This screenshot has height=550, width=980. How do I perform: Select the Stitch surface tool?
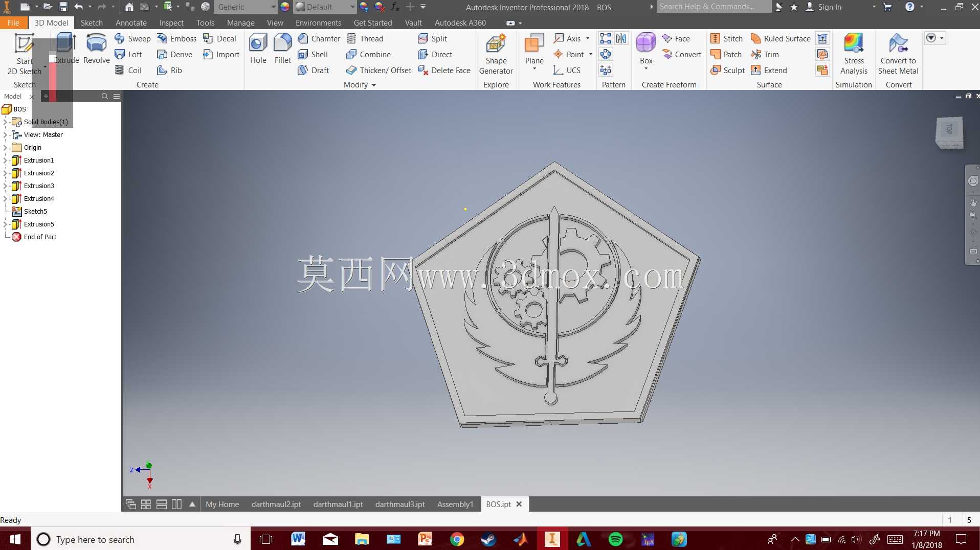[x=726, y=38]
